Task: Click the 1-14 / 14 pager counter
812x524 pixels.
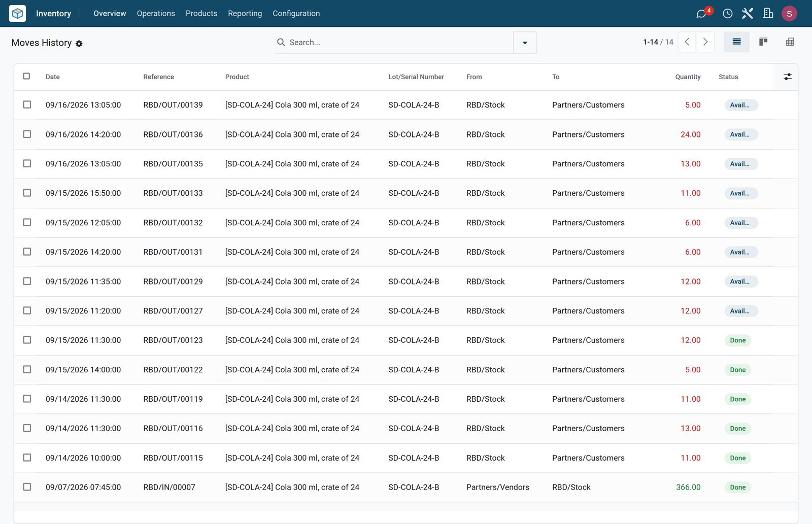Action: tap(658, 42)
